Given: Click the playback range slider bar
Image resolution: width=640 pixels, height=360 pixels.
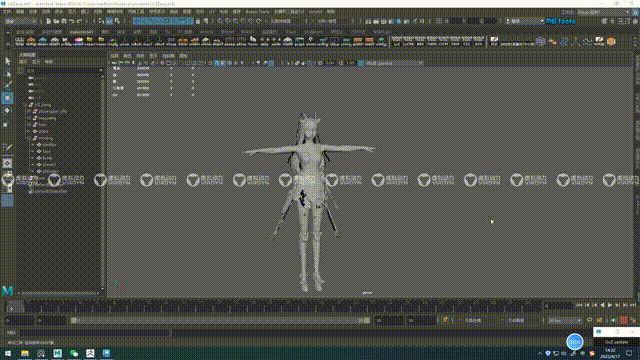Looking at the screenshot, I should tap(220, 320).
